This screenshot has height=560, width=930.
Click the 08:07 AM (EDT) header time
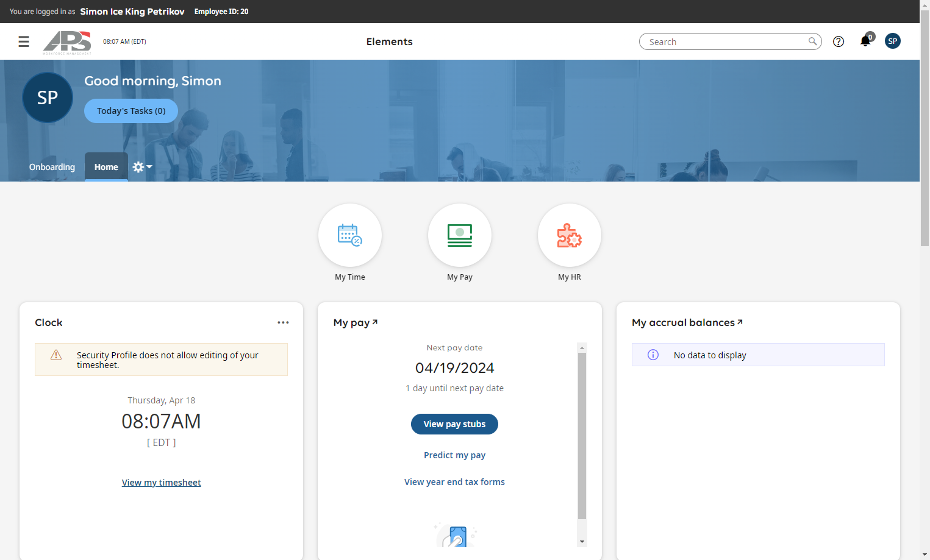pyautogui.click(x=124, y=41)
